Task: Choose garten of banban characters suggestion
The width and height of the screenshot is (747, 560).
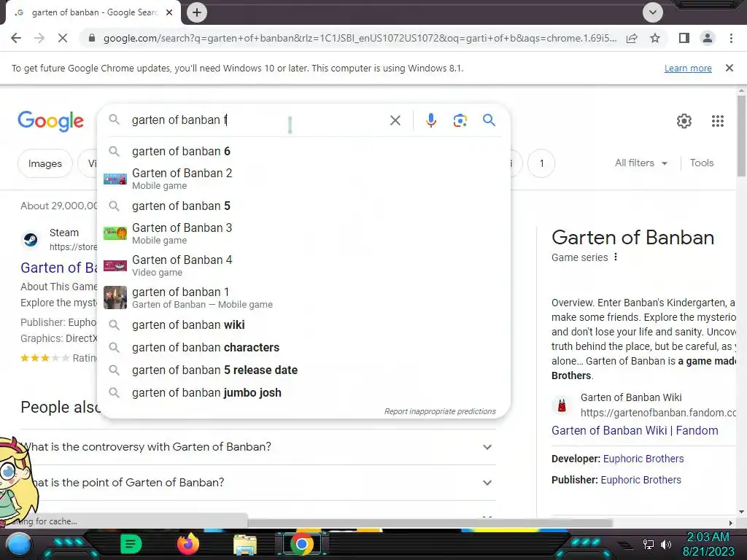Action: click(x=303, y=347)
